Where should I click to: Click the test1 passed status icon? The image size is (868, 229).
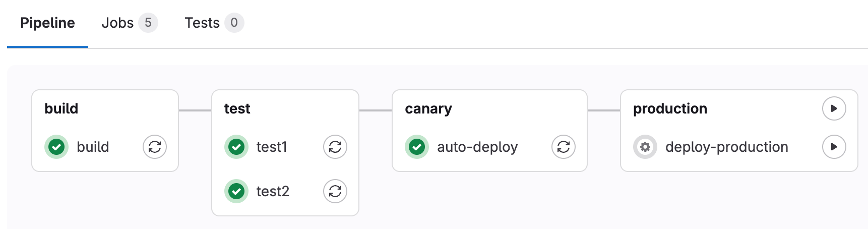(236, 147)
